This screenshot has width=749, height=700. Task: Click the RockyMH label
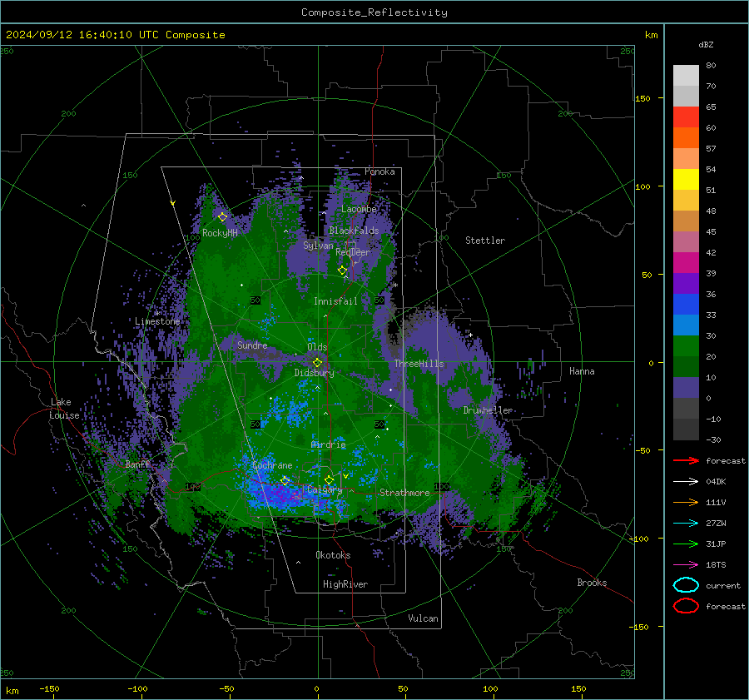(220, 233)
